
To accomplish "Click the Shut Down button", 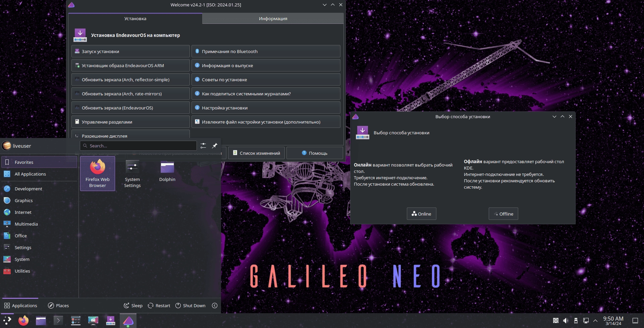I will pyautogui.click(x=191, y=306).
